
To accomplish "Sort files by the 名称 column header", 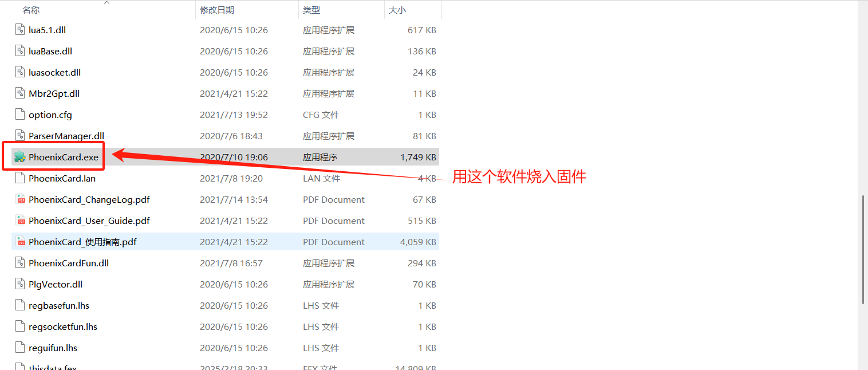I will [31, 10].
